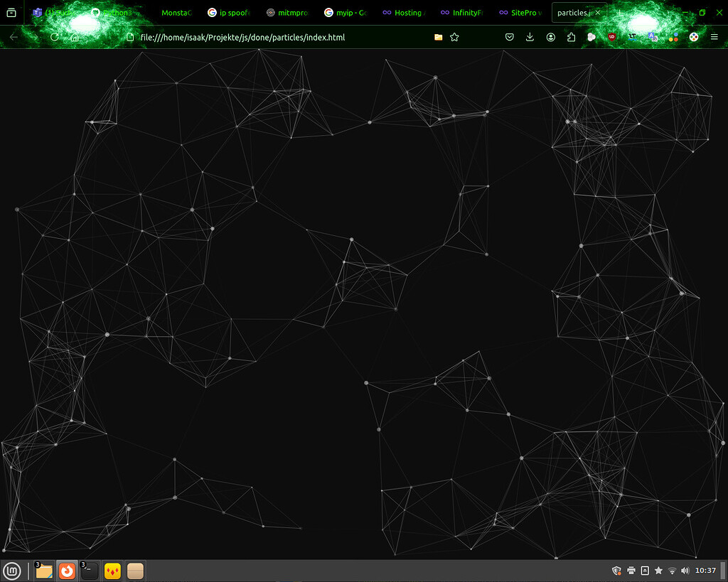Switch to the SitePro tab
Image resolution: width=728 pixels, height=582 pixels.
pyautogui.click(x=520, y=13)
